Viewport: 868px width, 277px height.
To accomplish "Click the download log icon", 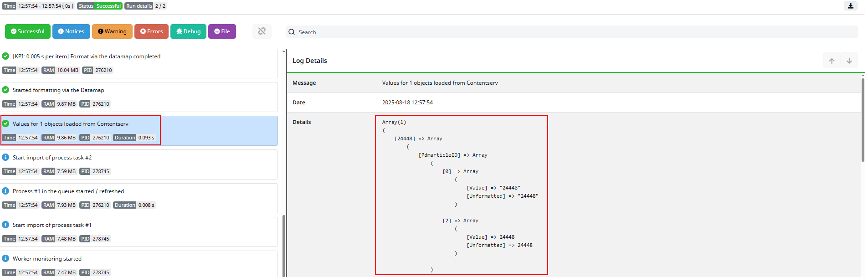I will click(851, 6).
